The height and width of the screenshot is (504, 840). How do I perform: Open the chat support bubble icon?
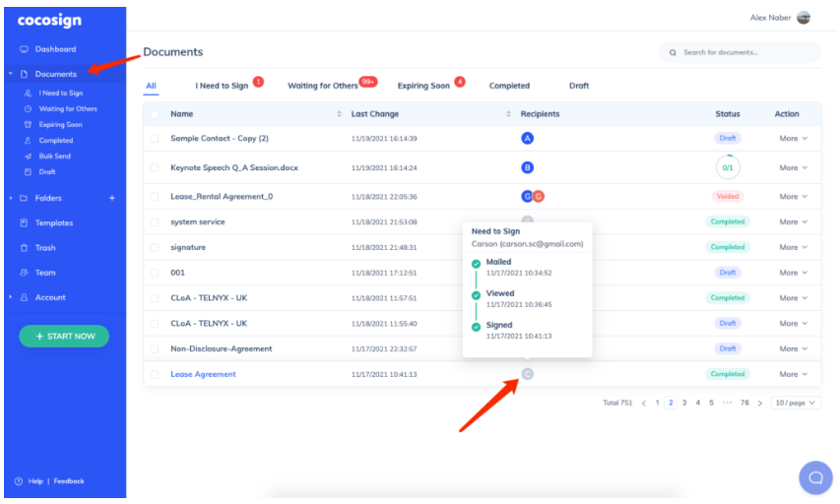814,477
